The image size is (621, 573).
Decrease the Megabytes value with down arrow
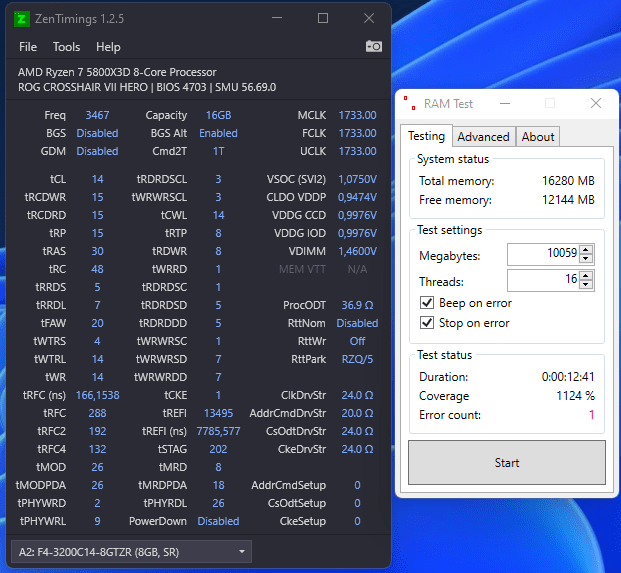[586, 259]
